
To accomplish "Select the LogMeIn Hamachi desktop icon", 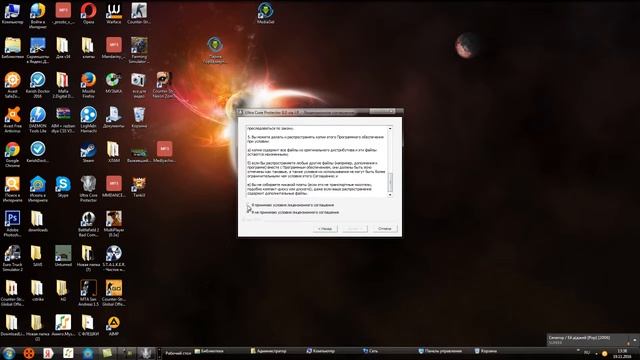I will click(x=88, y=120).
